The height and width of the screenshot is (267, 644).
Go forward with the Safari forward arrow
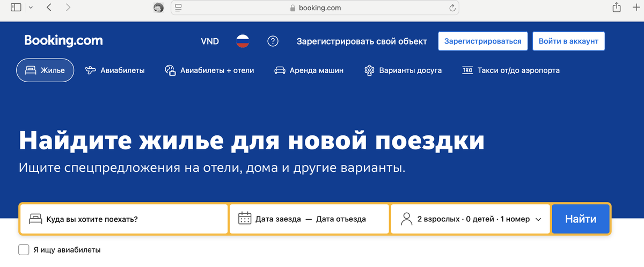[68, 8]
